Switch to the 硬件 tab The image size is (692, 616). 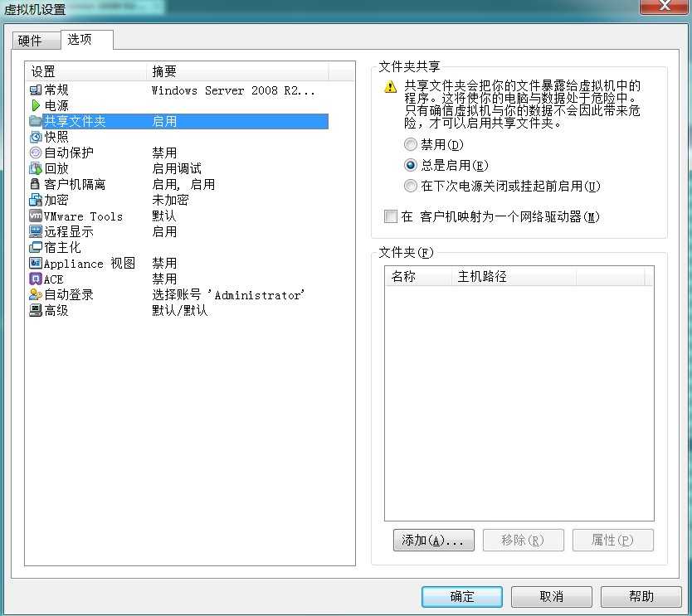point(37,41)
